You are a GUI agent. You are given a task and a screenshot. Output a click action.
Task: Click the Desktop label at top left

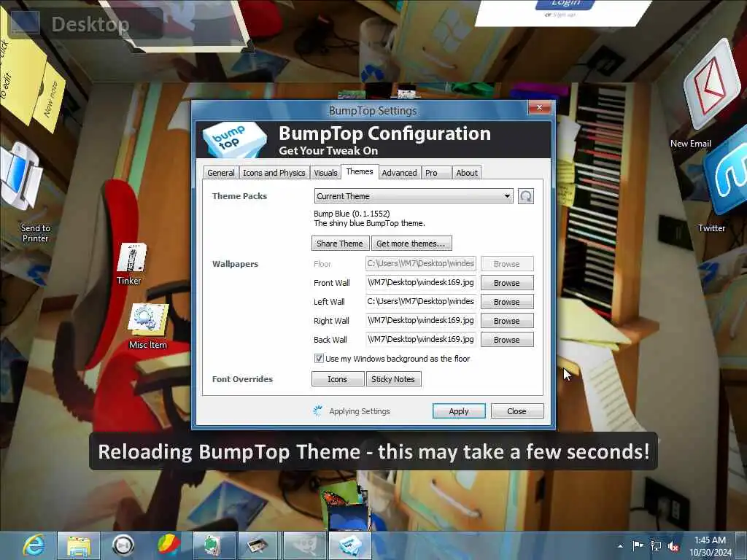pos(90,24)
